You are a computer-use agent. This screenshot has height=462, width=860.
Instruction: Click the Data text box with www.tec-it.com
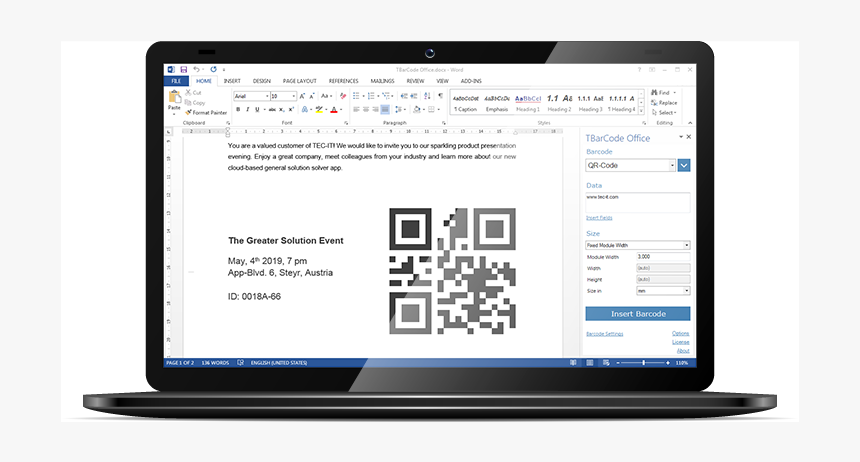[x=637, y=202]
